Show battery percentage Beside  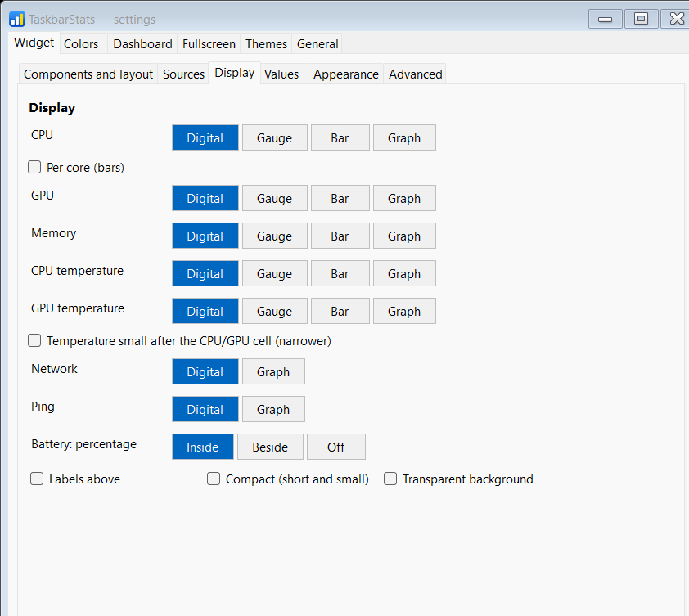[270, 447]
